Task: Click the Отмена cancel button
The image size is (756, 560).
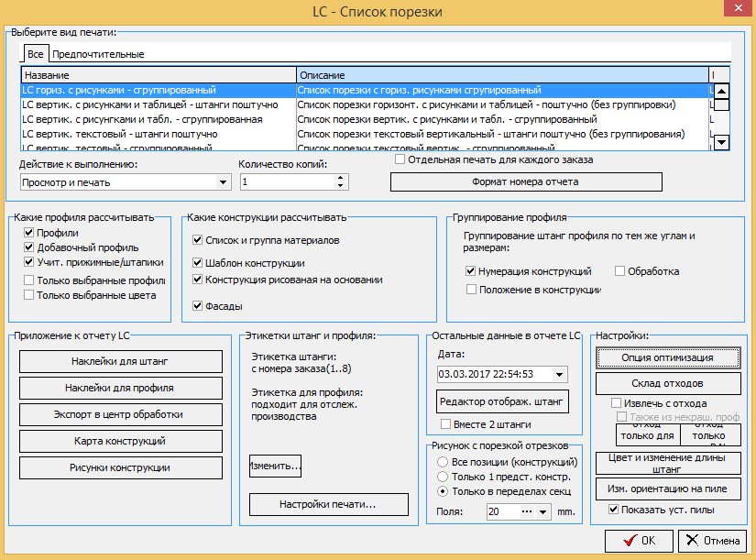Action: click(713, 541)
